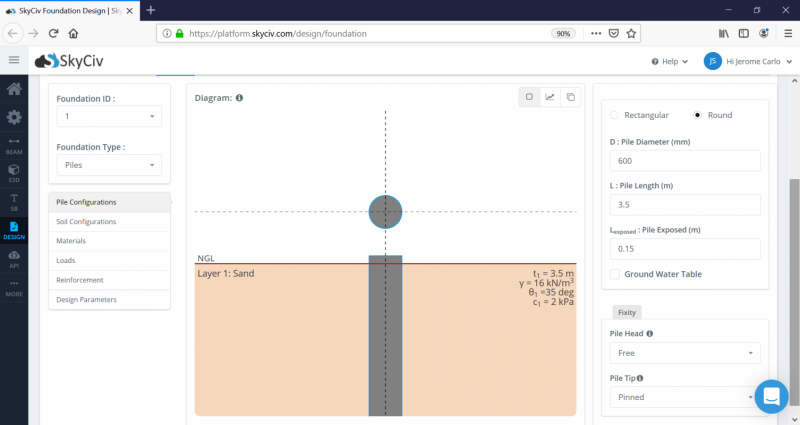Select the Rectangular pile shape
800x425 pixels.
(x=614, y=115)
